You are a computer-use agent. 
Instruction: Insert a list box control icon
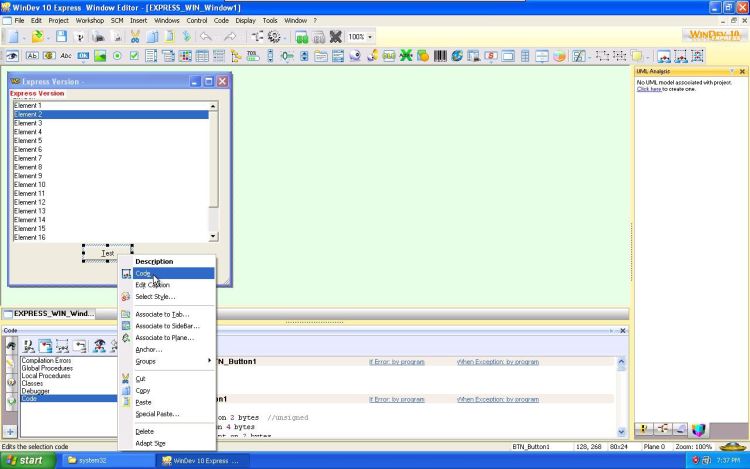(x=151, y=56)
